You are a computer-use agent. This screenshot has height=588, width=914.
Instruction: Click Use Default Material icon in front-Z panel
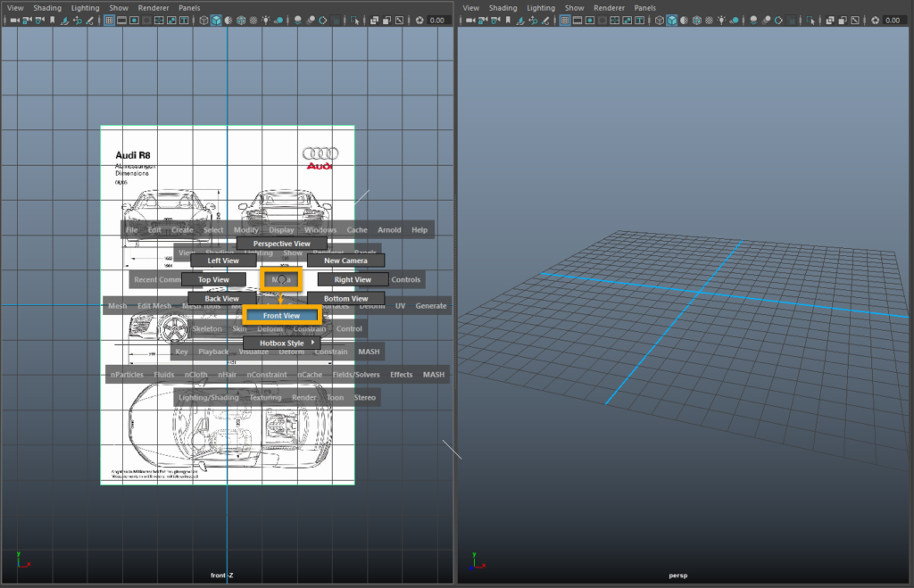(228, 21)
